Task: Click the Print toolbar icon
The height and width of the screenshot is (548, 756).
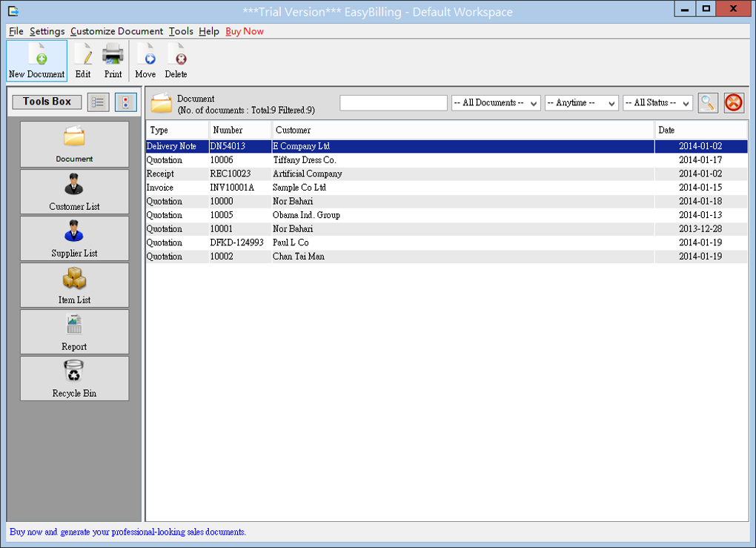Action: (x=113, y=59)
